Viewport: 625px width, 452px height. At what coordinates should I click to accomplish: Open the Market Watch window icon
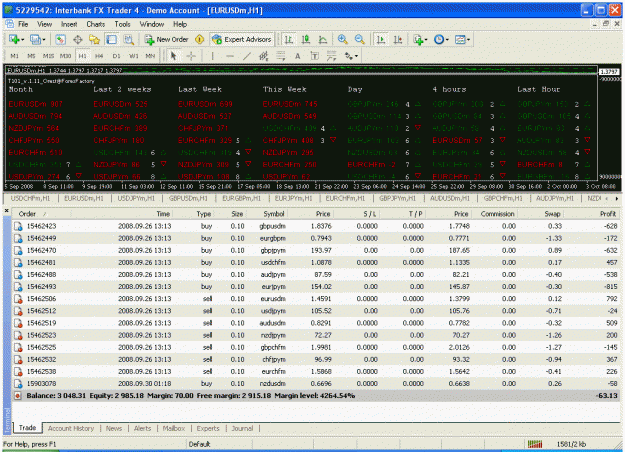60,39
